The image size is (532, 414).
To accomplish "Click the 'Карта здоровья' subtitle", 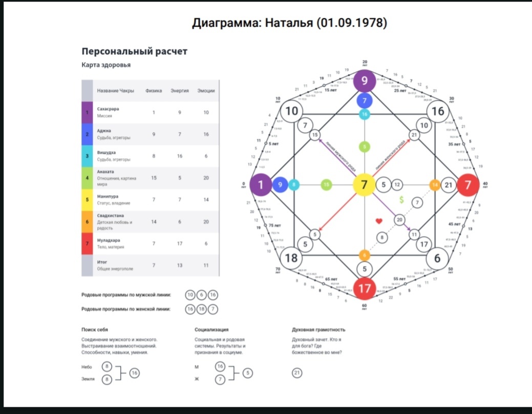I will point(106,65).
